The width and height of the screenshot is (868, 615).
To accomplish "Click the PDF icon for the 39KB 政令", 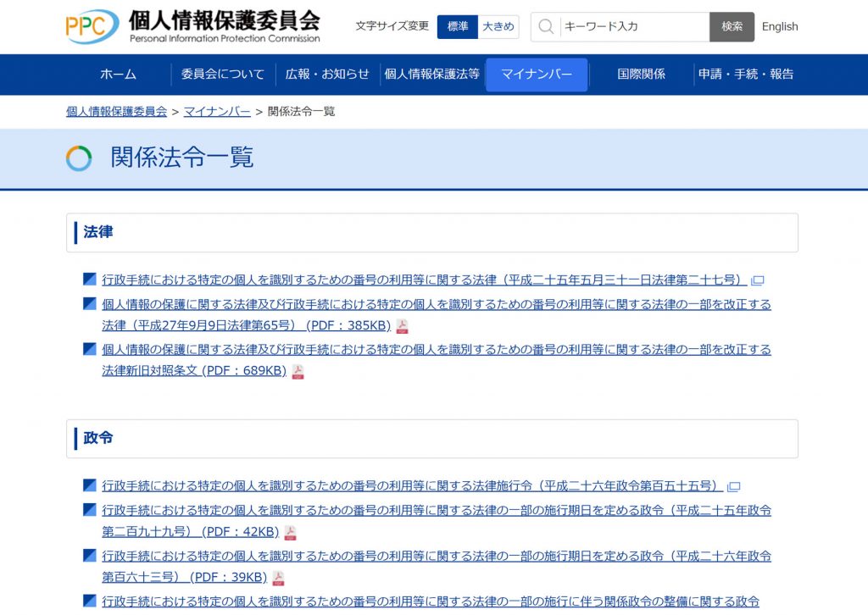I will (x=280, y=578).
